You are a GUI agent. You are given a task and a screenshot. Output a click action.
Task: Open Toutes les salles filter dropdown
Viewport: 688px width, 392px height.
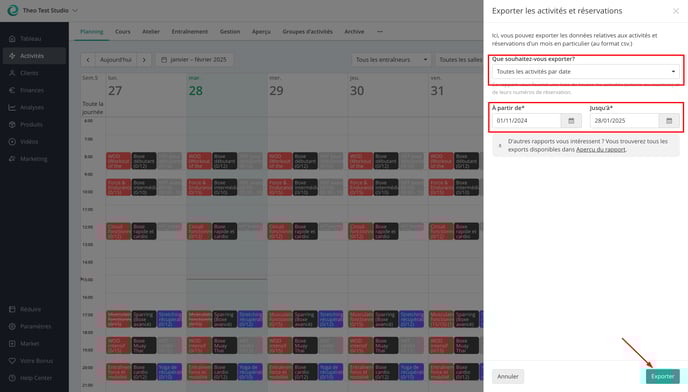click(459, 60)
